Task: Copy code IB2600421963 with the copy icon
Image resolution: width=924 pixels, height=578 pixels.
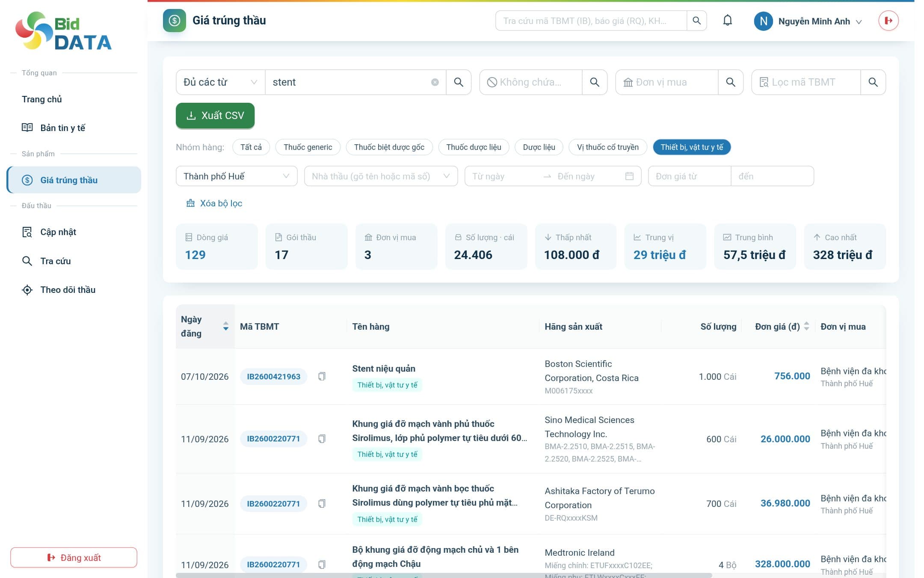Action: point(322,376)
